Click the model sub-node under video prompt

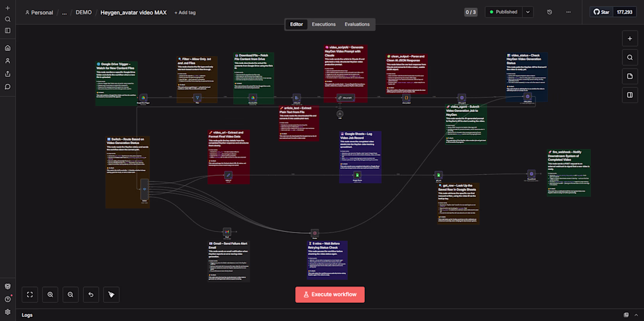(340, 114)
